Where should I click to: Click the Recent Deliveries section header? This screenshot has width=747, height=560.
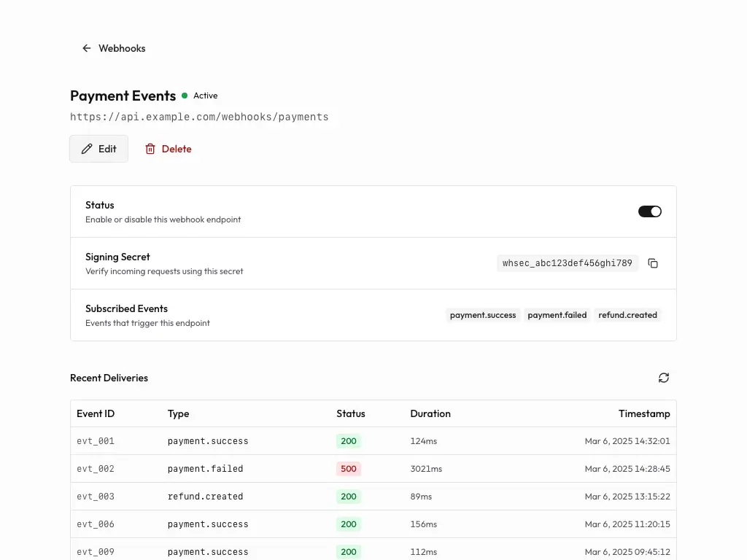(x=109, y=378)
